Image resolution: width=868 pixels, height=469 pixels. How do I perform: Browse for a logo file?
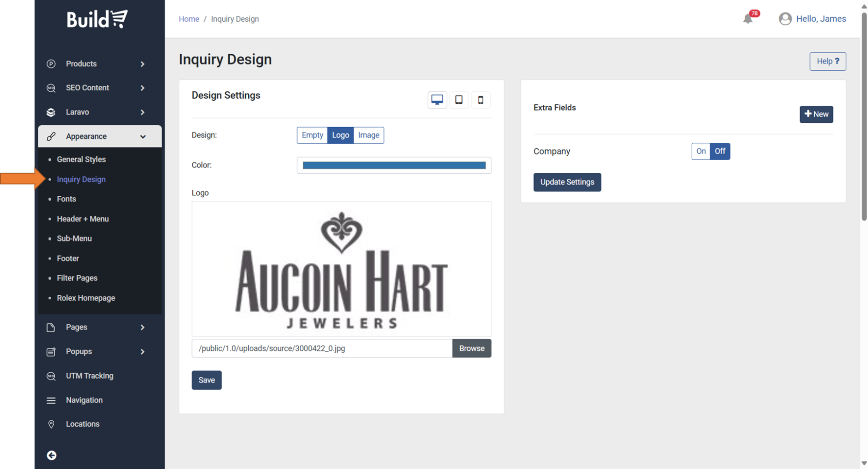[x=472, y=348]
